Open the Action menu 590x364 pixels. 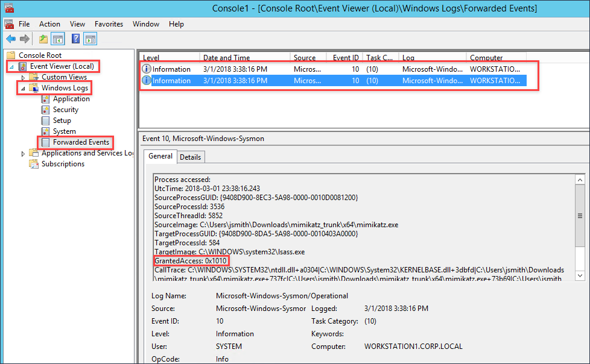tap(49, 24)
